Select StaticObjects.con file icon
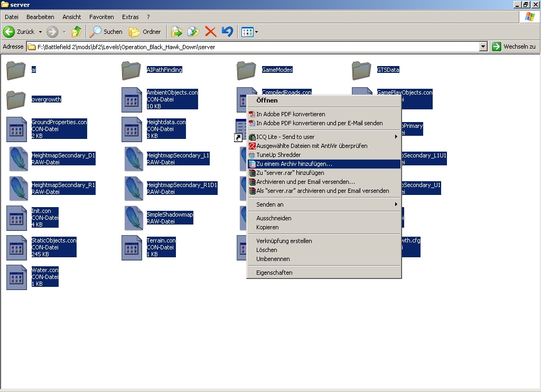This screenshot has height=392, width=541. pos(16,248)
